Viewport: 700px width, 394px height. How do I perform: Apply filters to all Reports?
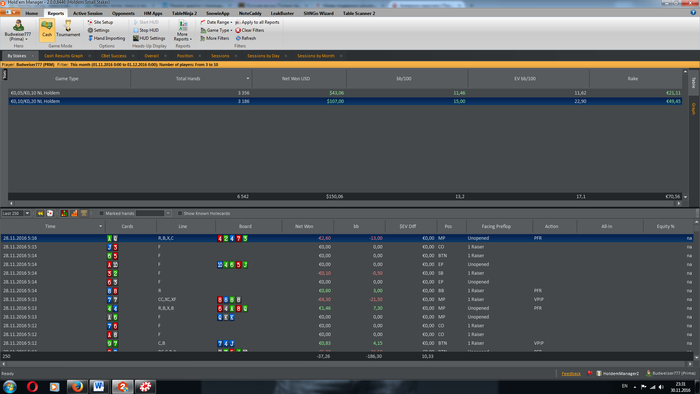pos(257,22)
